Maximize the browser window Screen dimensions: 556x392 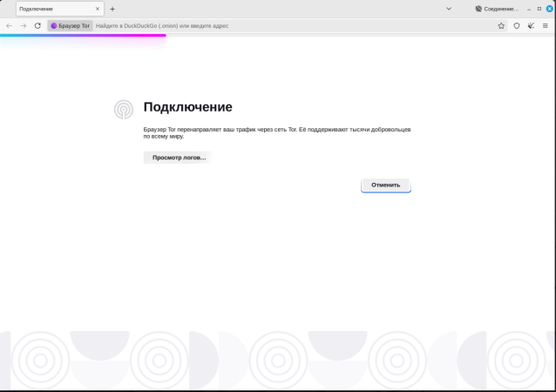[539, 9]
